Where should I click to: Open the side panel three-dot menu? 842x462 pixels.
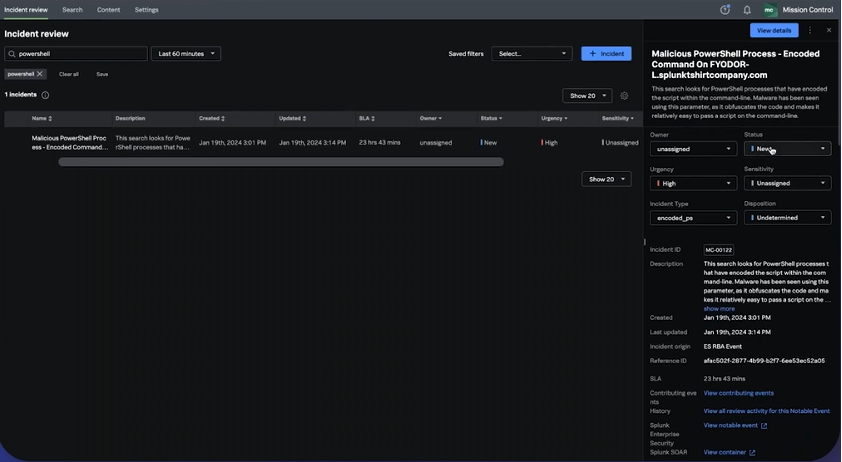(x=810, y=31)
